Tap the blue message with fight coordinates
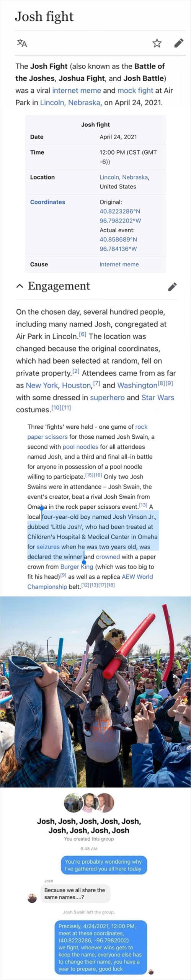This screenshot has height=980, width=191. click(101, 947)
